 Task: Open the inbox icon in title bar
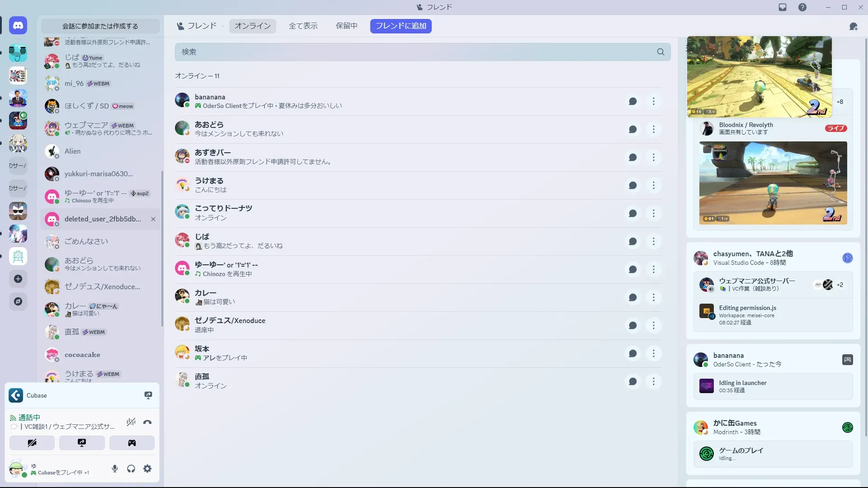click(783, 7)
